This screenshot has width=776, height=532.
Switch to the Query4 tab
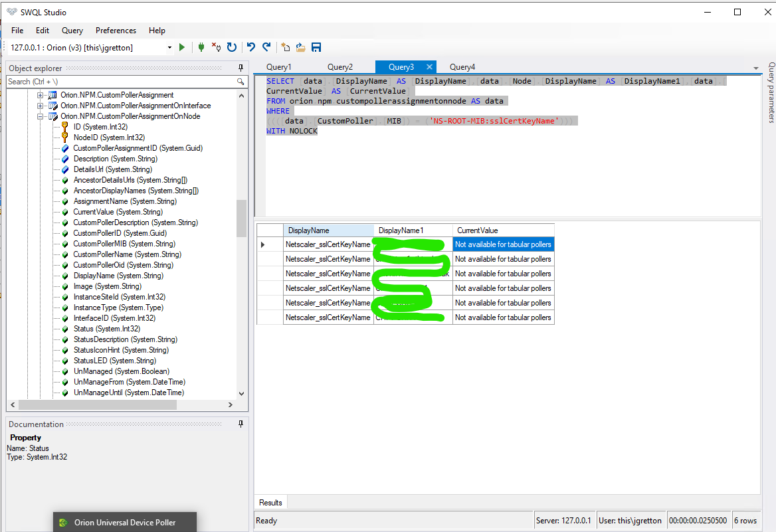pyautogui.click(x=462, y=67)
